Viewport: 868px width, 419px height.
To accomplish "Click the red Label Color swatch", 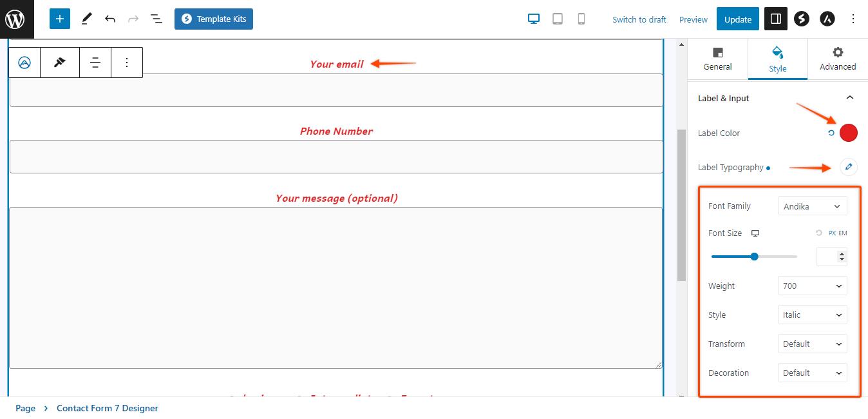I will coord(849,133).
